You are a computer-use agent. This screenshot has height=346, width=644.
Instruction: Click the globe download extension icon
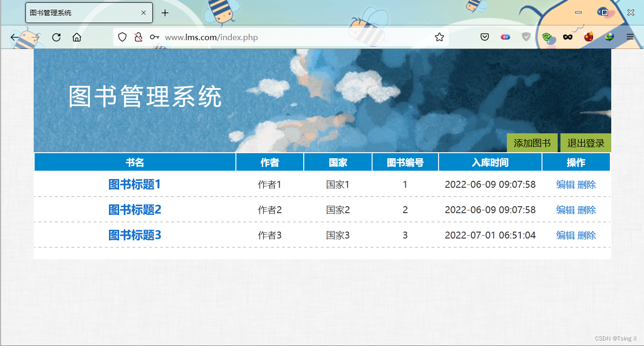tap(609, 37)
